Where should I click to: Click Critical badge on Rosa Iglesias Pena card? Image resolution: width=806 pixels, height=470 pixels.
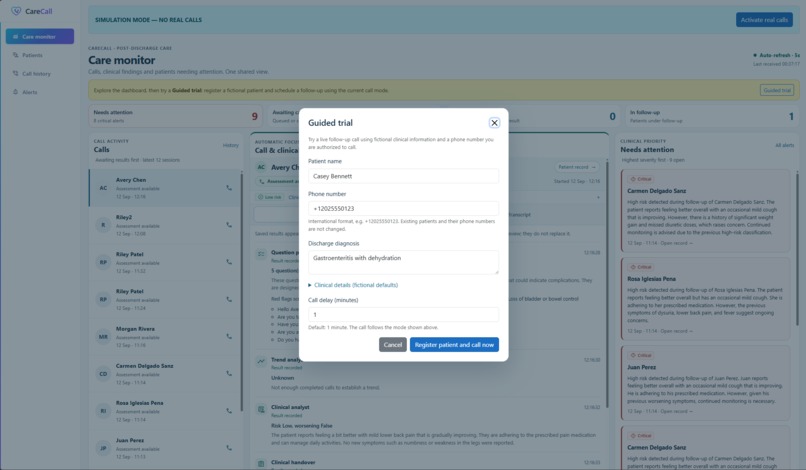641,267
